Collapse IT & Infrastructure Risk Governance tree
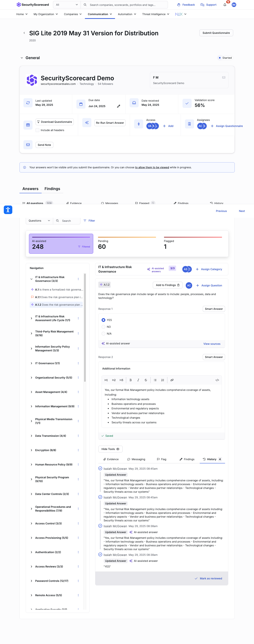Screen dimensions: 254x644 (31, 279)
